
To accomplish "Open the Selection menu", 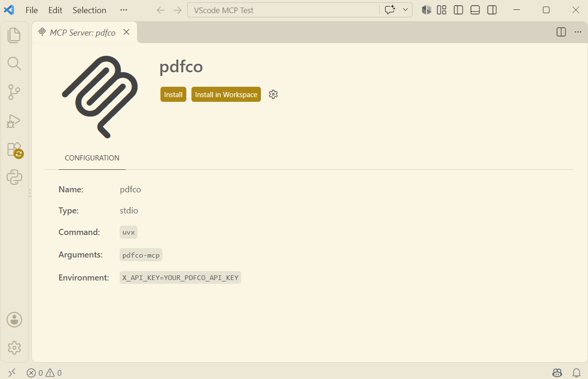I will coord(89,10).
